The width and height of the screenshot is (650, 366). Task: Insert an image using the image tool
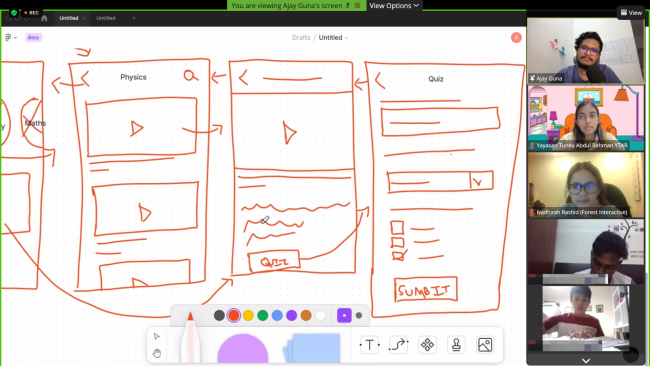click(485, 344)
